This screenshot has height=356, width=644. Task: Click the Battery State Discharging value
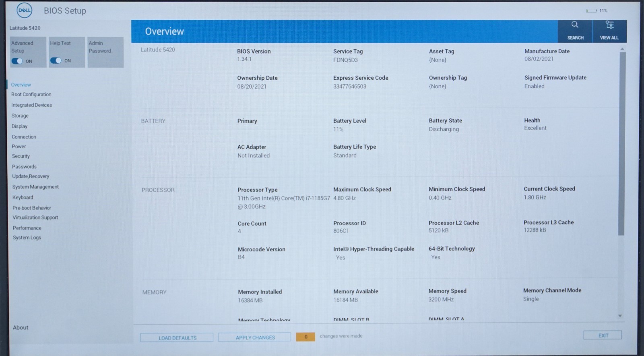point(444,129)
